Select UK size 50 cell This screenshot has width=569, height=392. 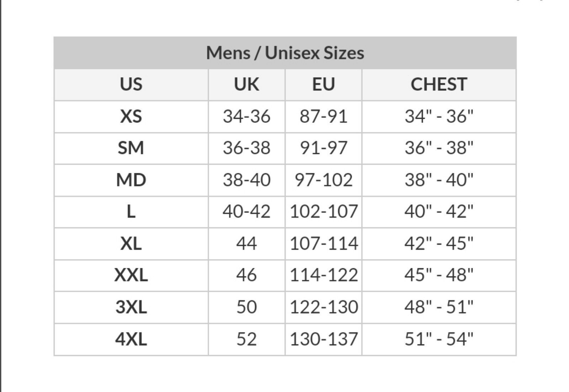coord(246,307)
